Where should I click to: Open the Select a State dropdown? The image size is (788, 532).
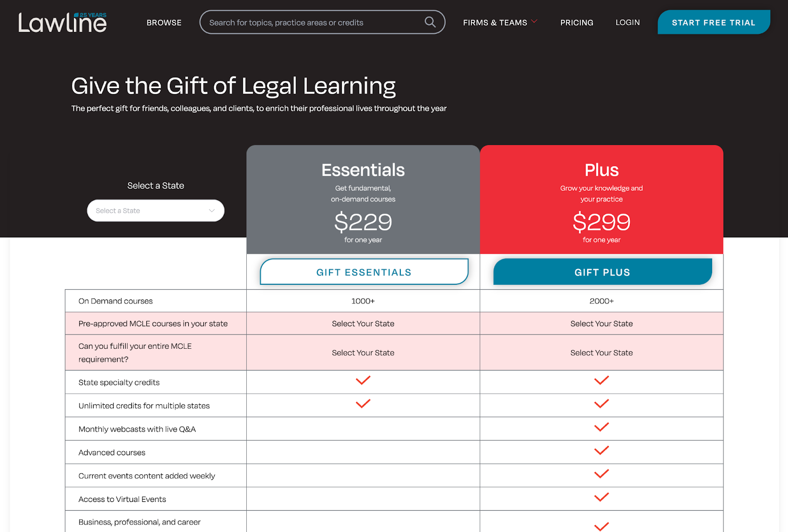tap(156, 210)
